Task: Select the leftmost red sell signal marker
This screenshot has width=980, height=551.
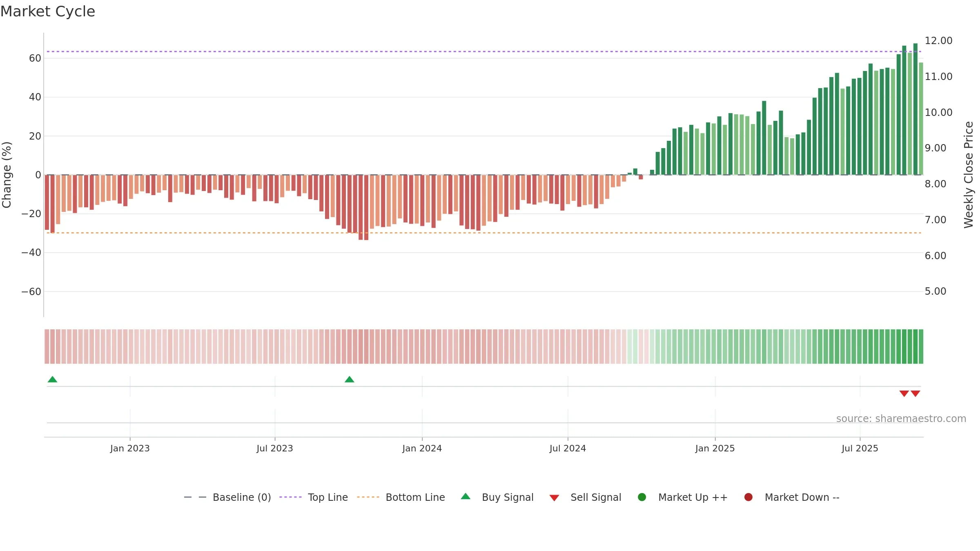Action: click(x=904, y=393)
